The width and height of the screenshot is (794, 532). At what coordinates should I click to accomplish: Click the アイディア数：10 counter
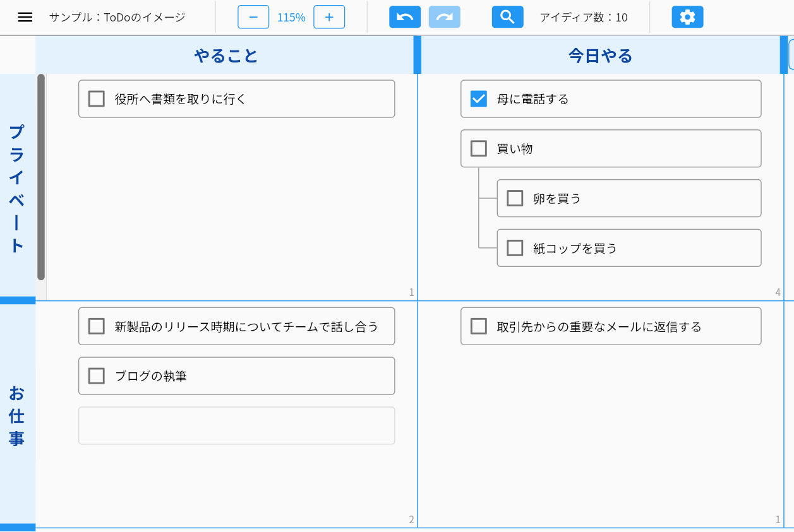pyautogui.click(x=584, y=17)
